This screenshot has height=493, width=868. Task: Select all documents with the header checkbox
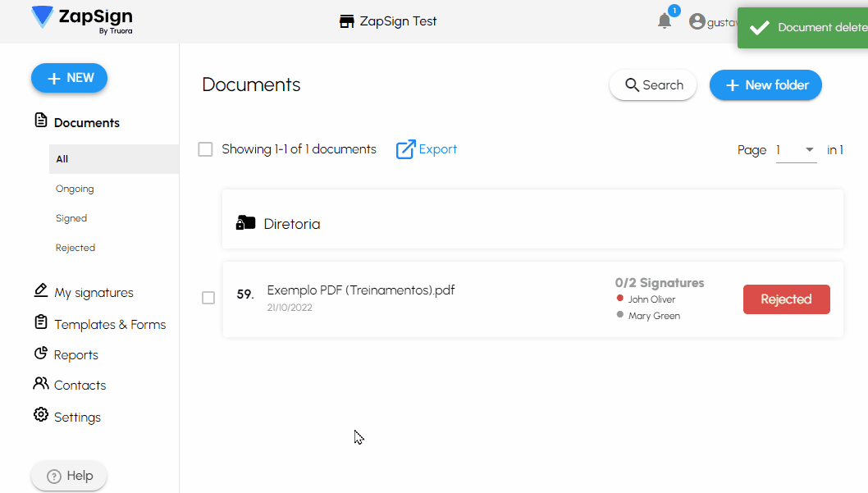coord(205,149)
